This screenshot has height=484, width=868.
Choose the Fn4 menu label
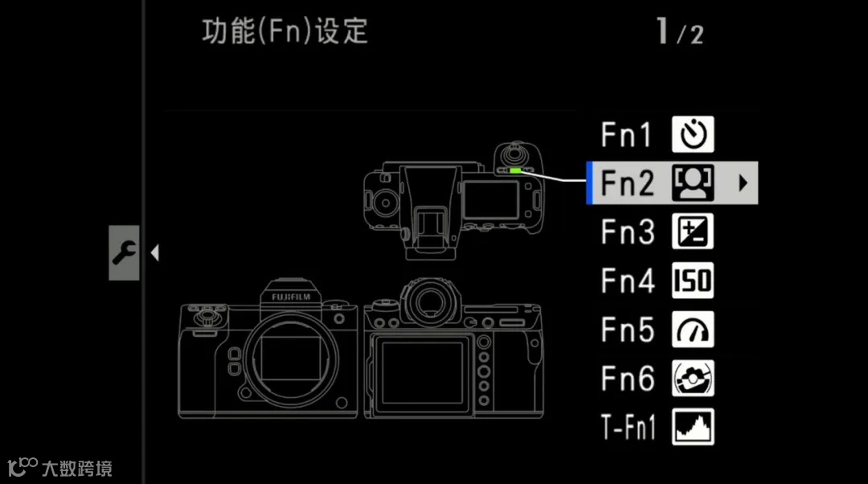pyautogui.click(x=628, y=281)
